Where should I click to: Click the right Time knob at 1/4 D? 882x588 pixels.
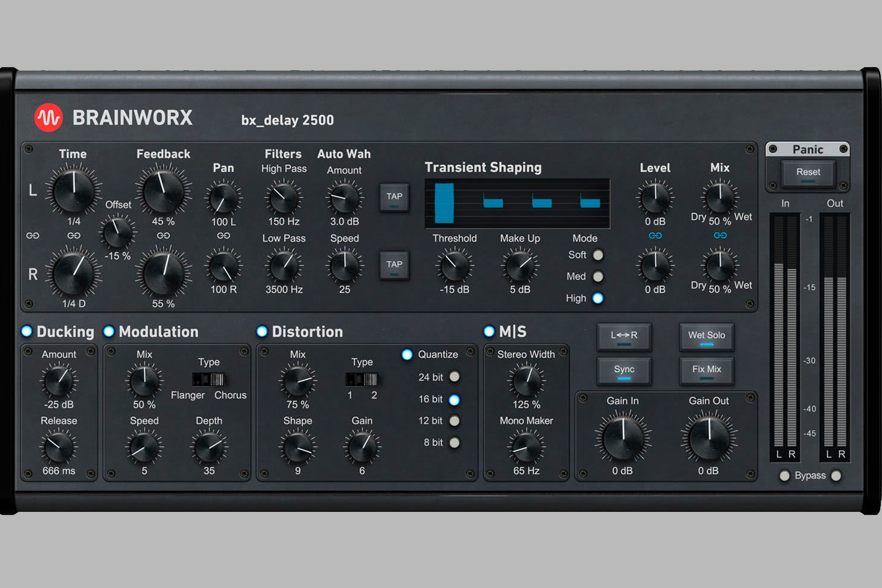point(74,273)
